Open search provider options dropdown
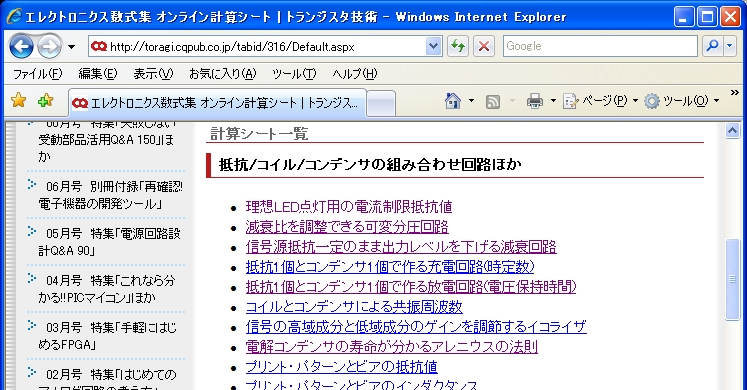This screenshot has width=747, height=390. point(730,46)
